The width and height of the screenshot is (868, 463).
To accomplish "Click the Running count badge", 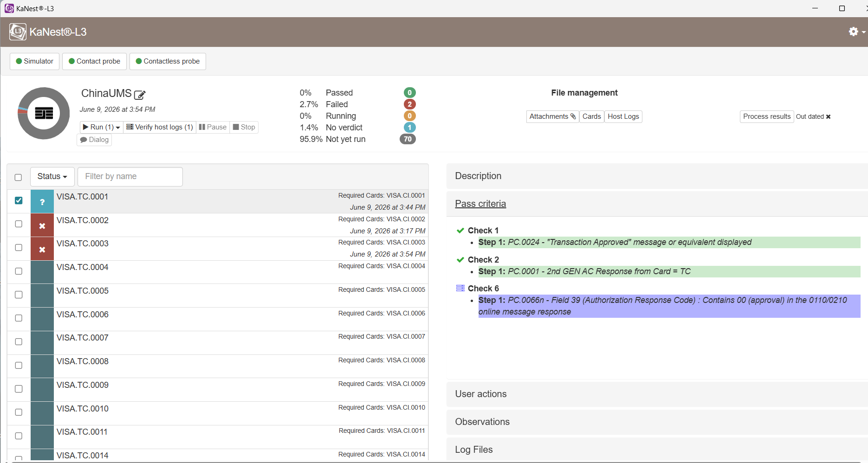I will [x=409, y=116].
